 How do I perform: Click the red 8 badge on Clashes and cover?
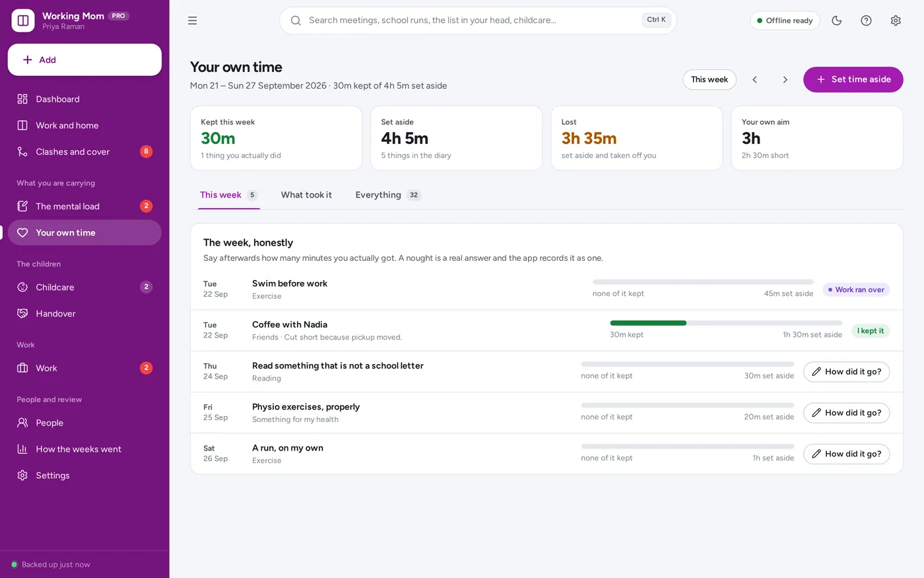pyautogui.click(x=147, y=152)
